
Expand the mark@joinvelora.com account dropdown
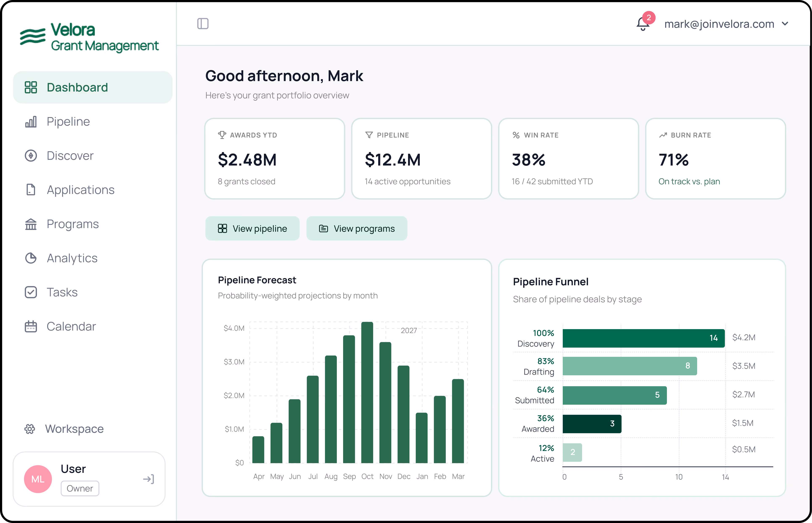(x=726, y=24)
